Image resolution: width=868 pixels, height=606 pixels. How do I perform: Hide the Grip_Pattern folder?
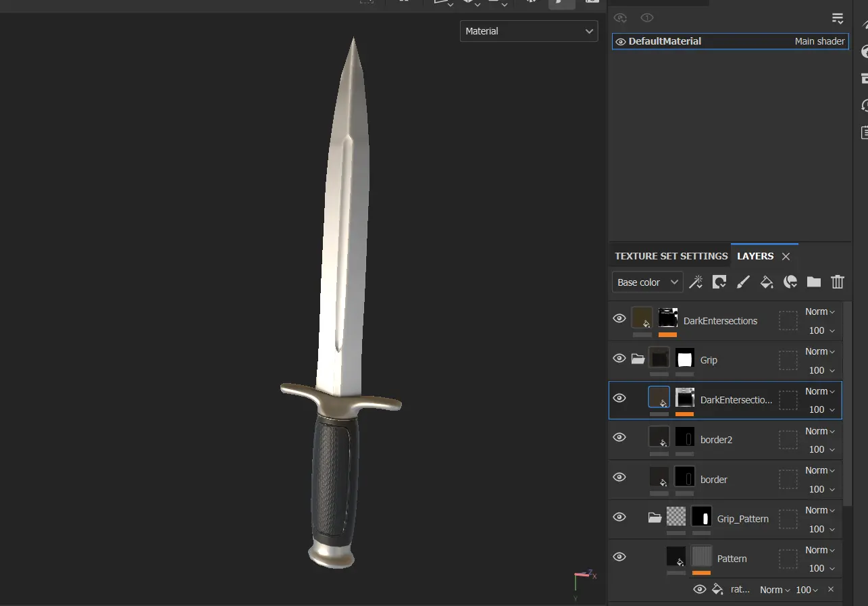[x=619, y=517]
